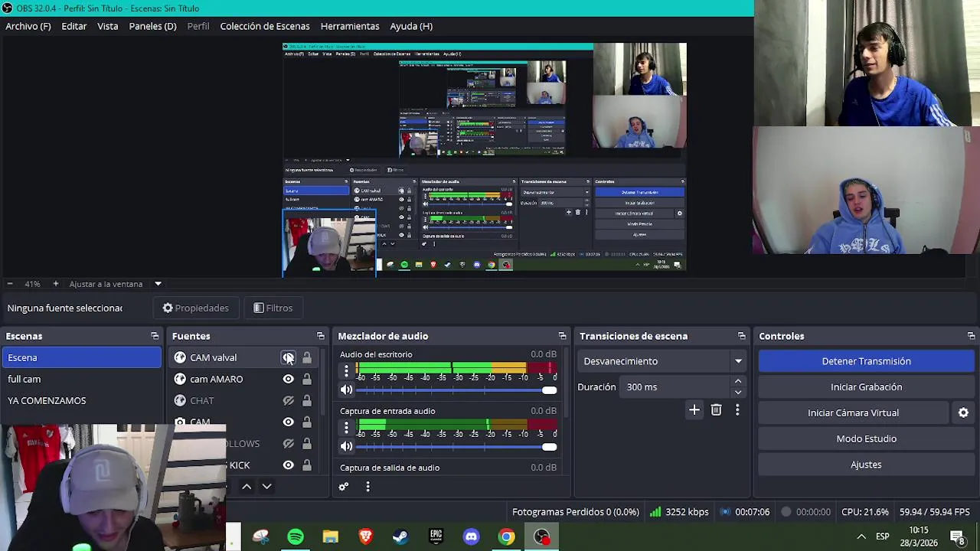Toggle lock on CAM source
The image size is (980, 551).
[x=306, y=422]
